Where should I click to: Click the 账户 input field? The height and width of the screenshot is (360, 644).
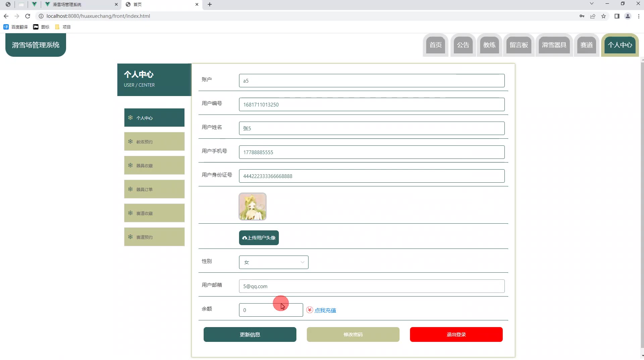pyautogui.click(x=372, y=81)
